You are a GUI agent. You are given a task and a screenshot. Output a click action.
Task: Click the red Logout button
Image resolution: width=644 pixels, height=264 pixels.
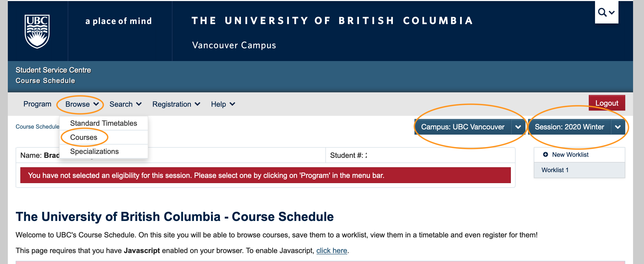607,103
